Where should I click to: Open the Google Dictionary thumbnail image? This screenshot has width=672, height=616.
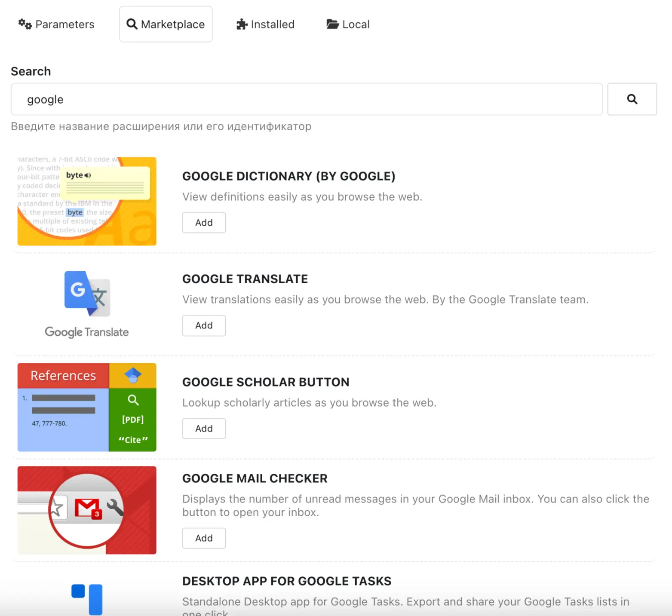coord(87,201)
